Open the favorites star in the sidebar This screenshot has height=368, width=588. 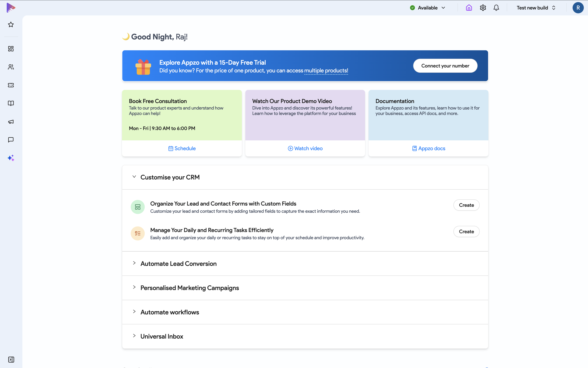11,25
